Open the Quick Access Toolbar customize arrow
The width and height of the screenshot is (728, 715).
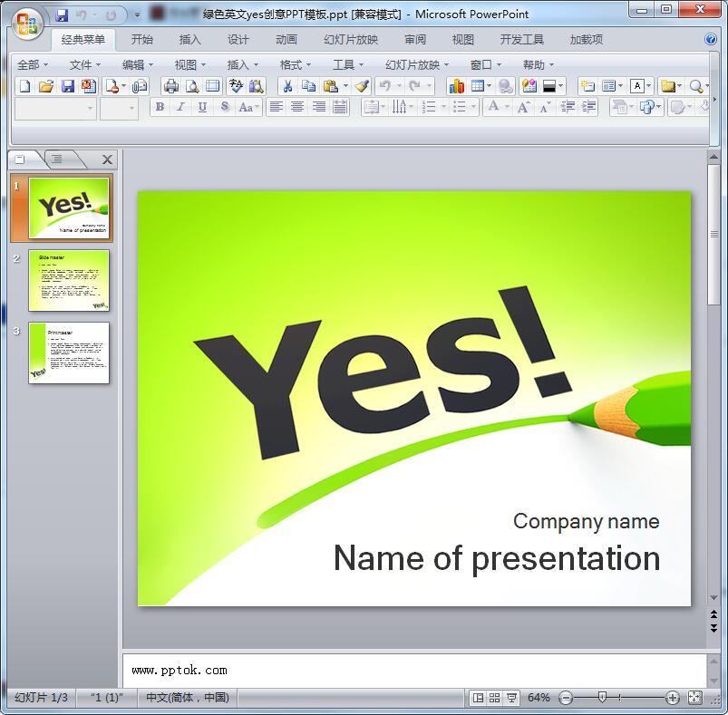138,14
